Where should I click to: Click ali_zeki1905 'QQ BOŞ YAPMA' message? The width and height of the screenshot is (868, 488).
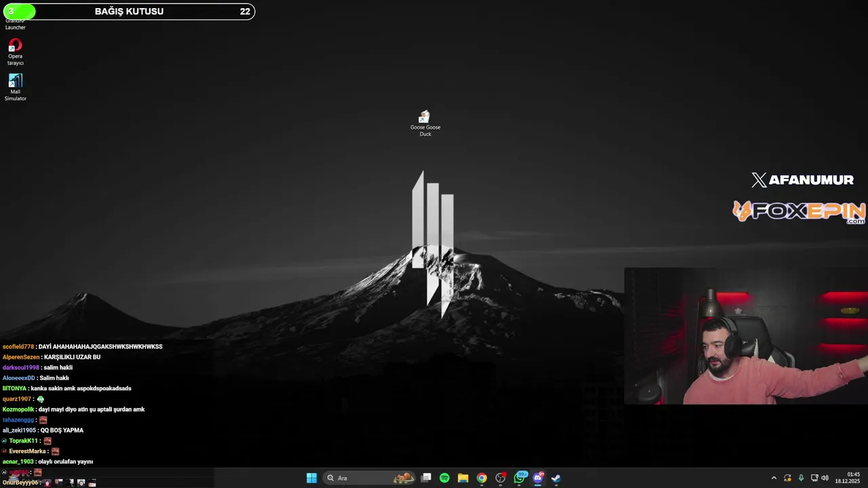pyautogui.click(x=43, y=430)
